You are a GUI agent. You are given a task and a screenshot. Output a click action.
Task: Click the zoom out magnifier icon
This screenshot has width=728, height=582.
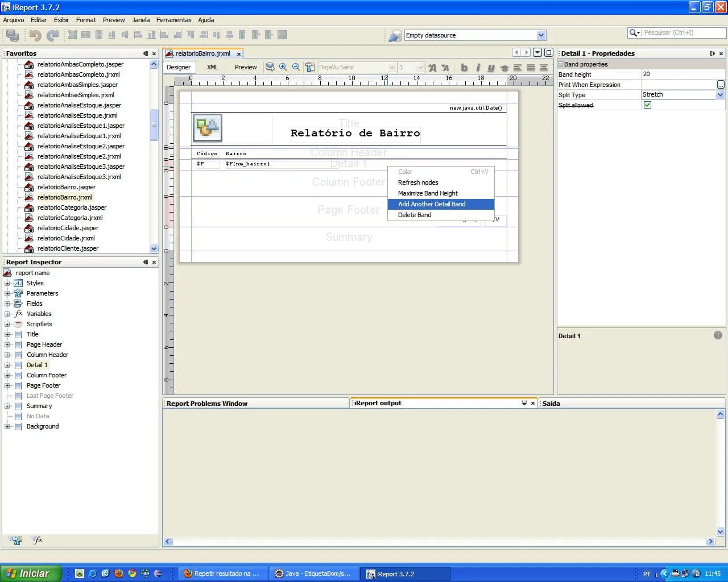click(x=296, y=67)
